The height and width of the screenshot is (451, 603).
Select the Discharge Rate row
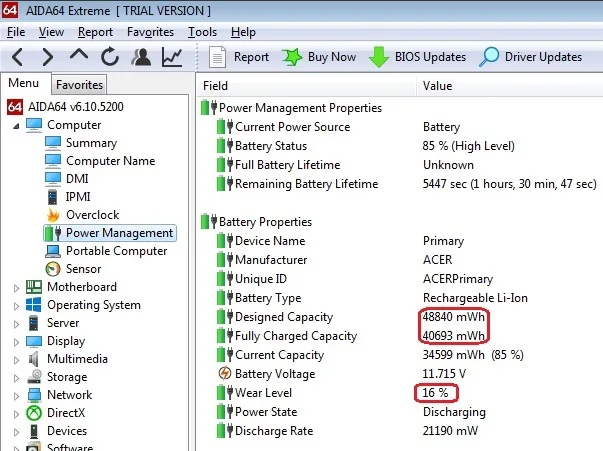pyautogui.click(x=401, y=431)
